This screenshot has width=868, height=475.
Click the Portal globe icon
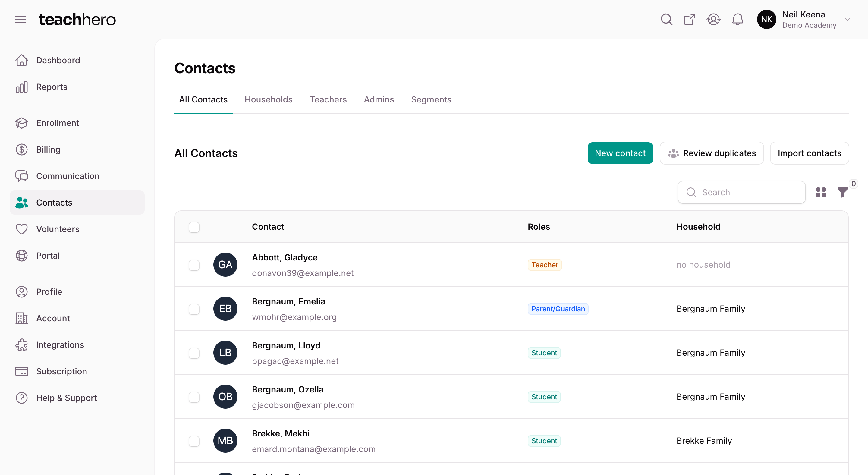(x=22, y=256)
